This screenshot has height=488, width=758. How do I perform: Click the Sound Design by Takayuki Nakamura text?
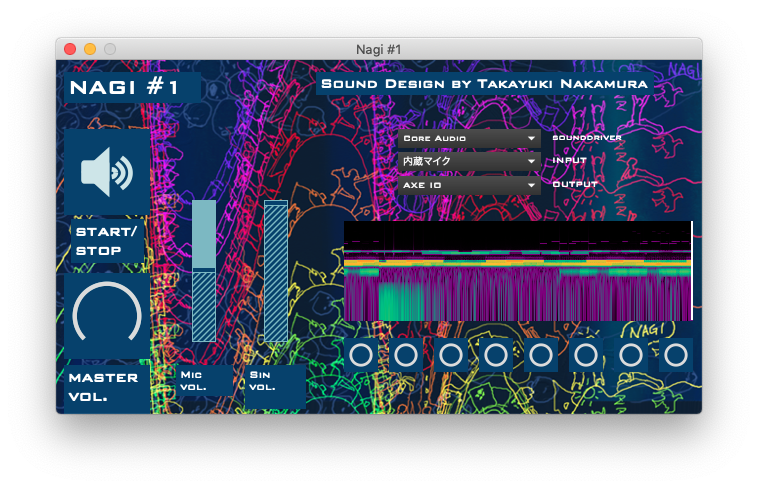point(484,84)
